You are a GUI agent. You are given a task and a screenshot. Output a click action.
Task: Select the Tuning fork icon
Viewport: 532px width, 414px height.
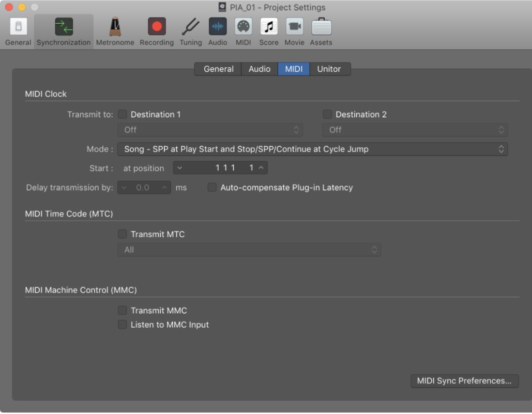click(190, 27)
